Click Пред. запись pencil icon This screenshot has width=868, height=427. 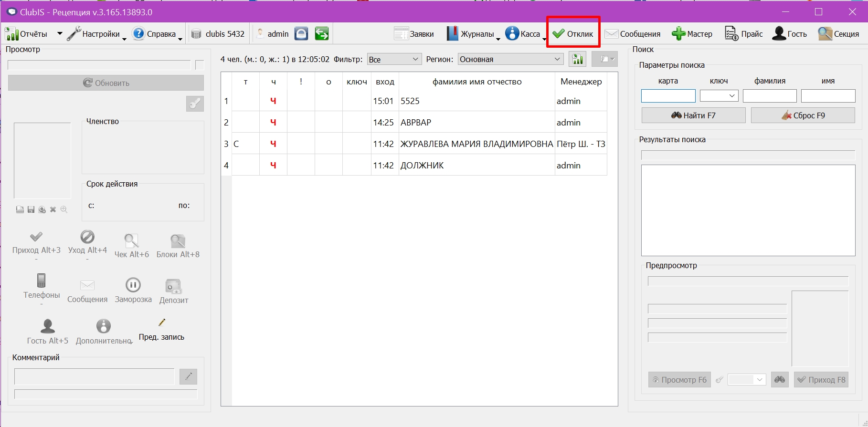point(162,323)
